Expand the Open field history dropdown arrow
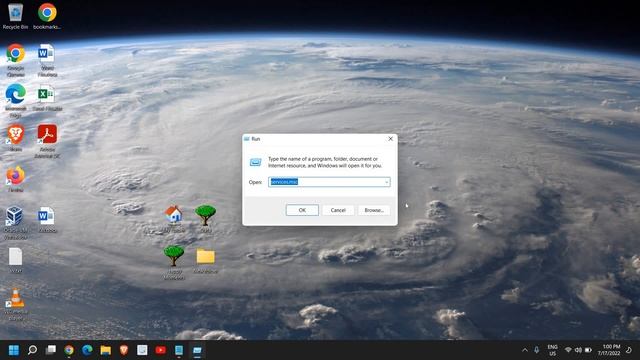This screenshot has width=640, height=360. (x=387, y=182)
